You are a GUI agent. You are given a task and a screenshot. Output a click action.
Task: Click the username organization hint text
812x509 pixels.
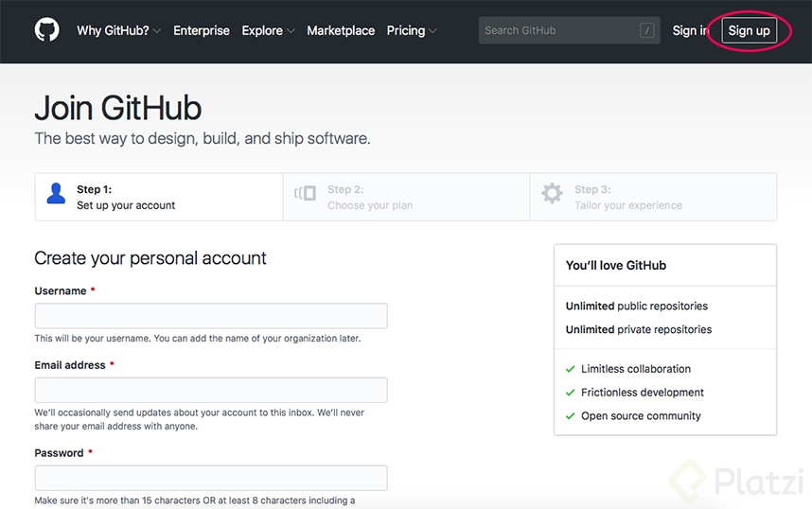click(197, 338)
